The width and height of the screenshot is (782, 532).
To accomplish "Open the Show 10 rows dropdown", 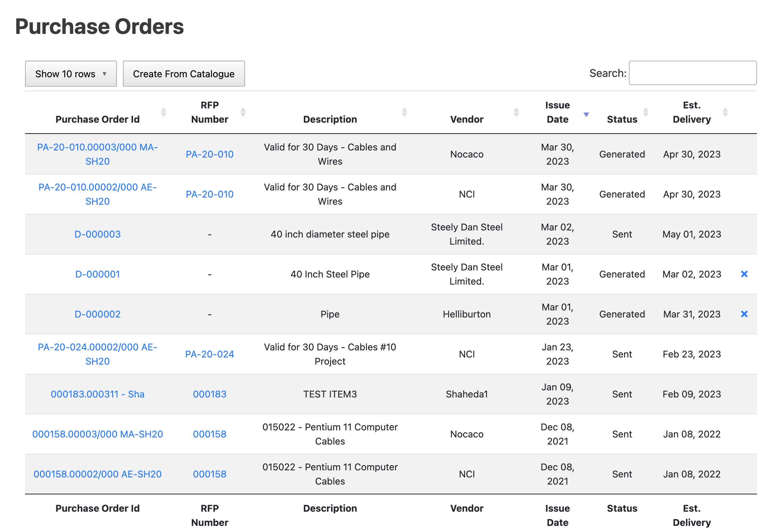I will [x=71, y=74].
